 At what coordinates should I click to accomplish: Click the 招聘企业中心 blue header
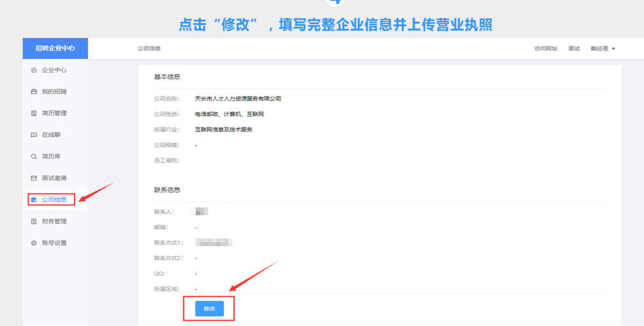point(55,48)
